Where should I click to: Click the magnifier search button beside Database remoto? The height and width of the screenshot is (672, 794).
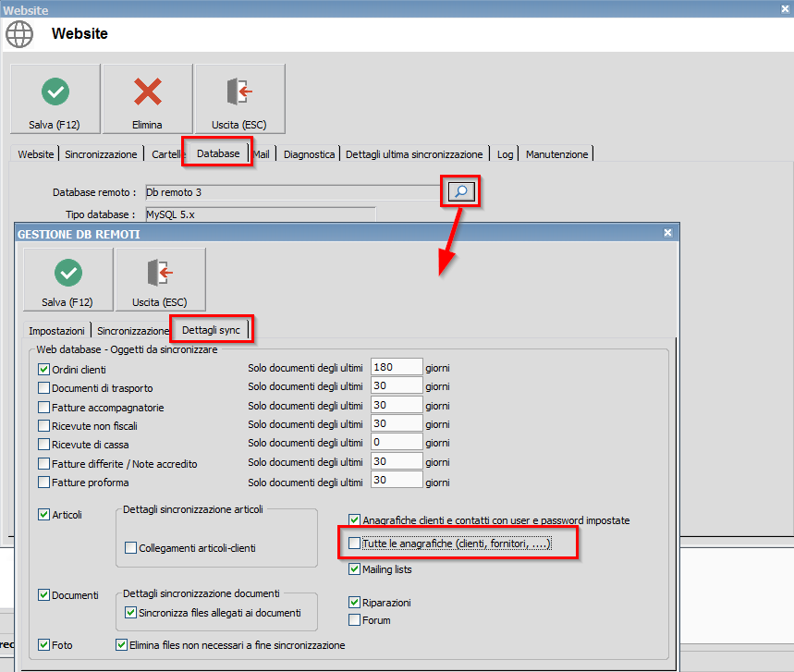coord(461,191)
